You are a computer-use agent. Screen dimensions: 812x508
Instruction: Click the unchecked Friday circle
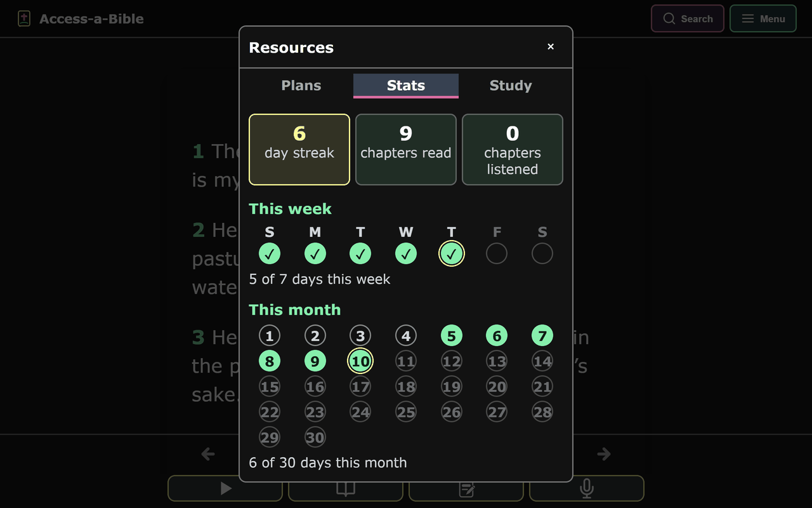pyautogui.click(x=497, y=254)
